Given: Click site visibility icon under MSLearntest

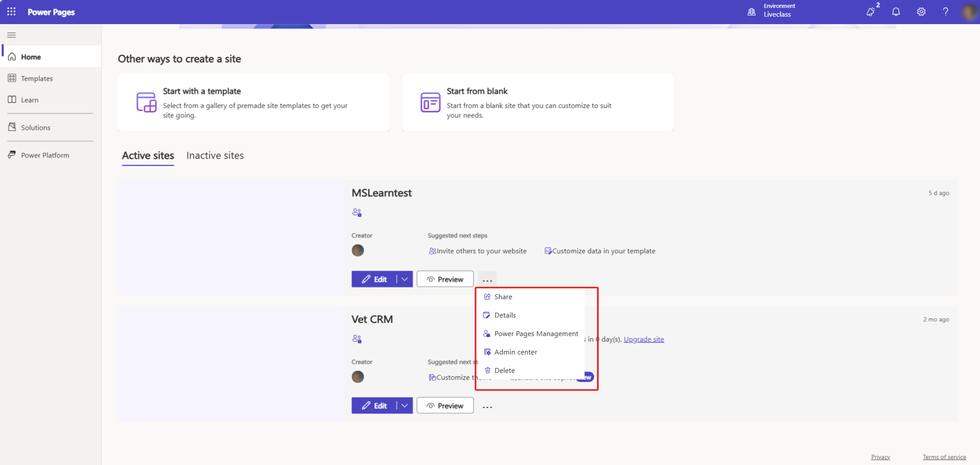Looking at the screenshot, I should (x=356, y=213).
